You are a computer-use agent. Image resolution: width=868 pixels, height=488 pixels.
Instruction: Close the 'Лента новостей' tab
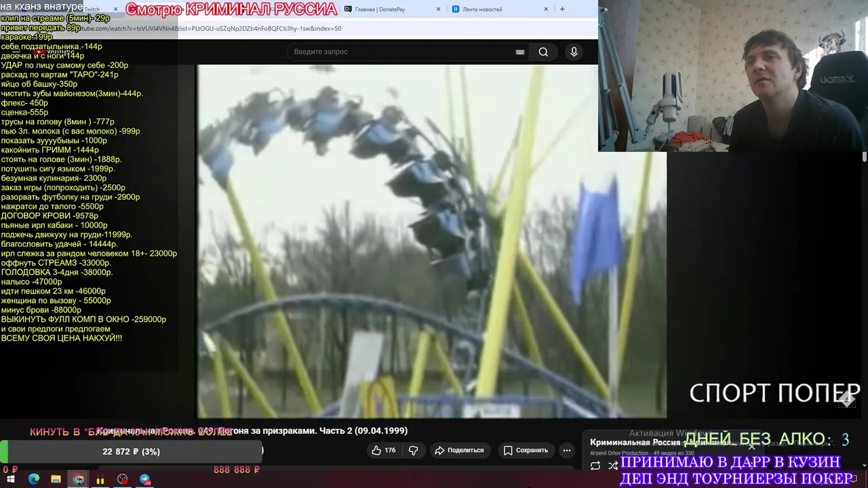tap(546, 9)
